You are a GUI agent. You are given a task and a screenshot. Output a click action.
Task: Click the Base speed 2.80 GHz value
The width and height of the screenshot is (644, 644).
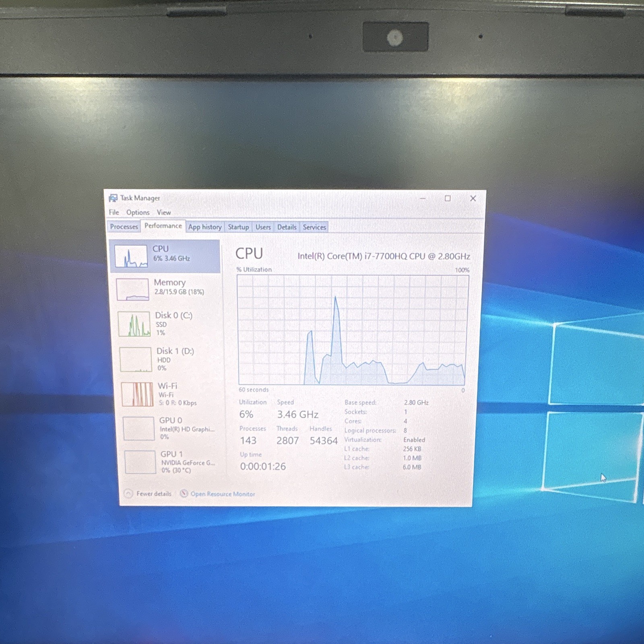click(x=416, y=402)
